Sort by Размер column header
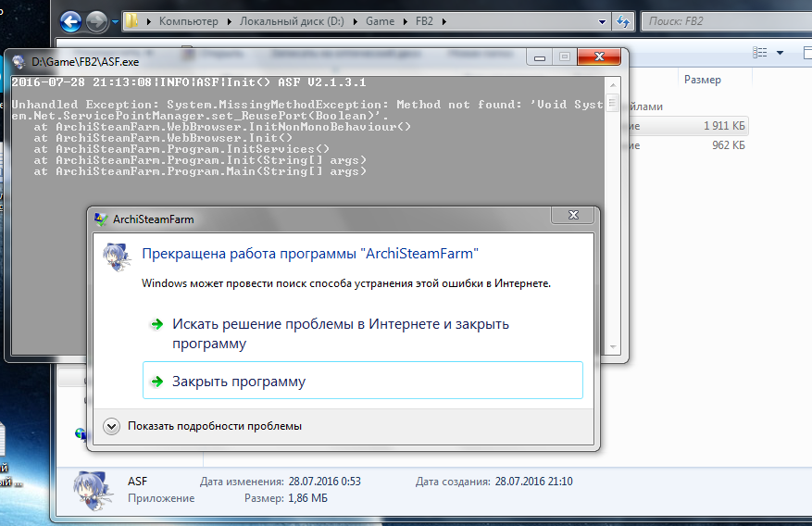Image resolution: width=812 pixels, height=526 pixels. (702, 80)
